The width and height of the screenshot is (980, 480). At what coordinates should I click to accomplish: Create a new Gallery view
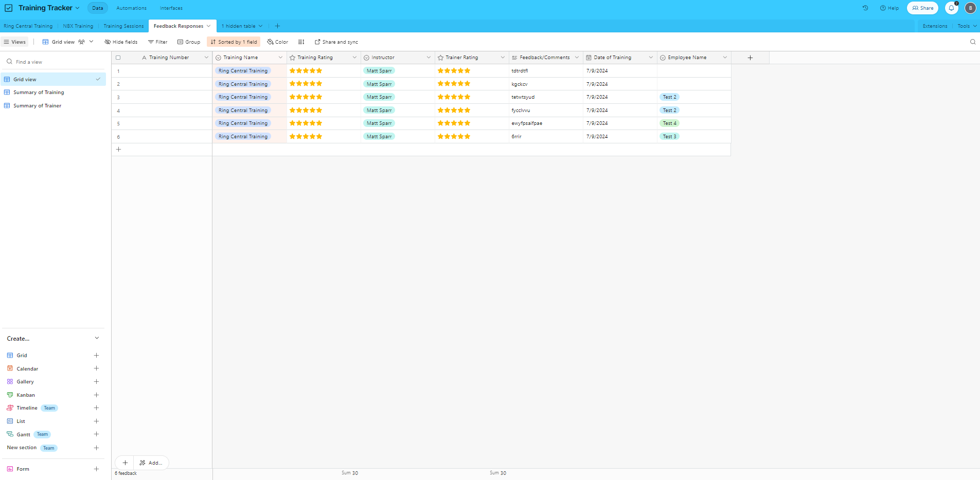96,382
